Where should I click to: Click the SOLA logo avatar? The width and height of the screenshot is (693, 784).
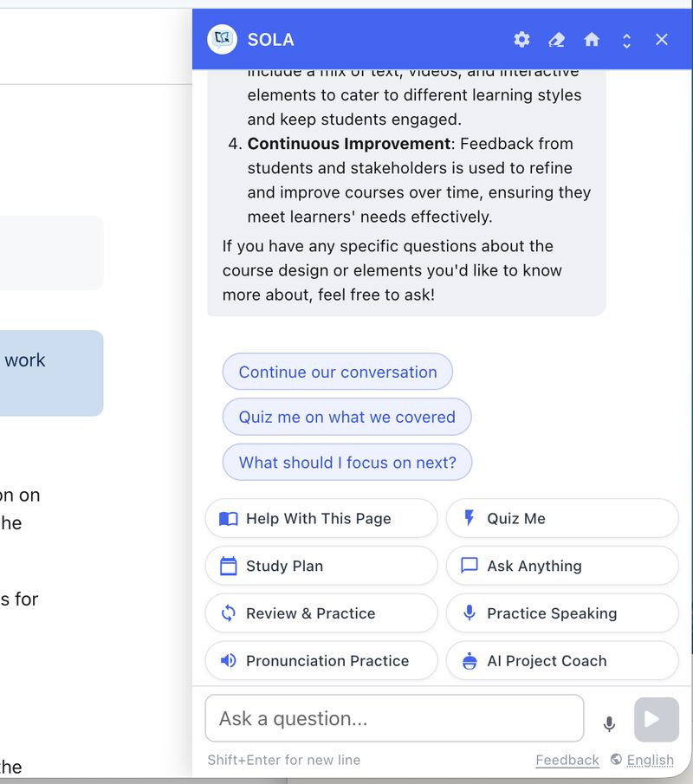click(223, 39)
